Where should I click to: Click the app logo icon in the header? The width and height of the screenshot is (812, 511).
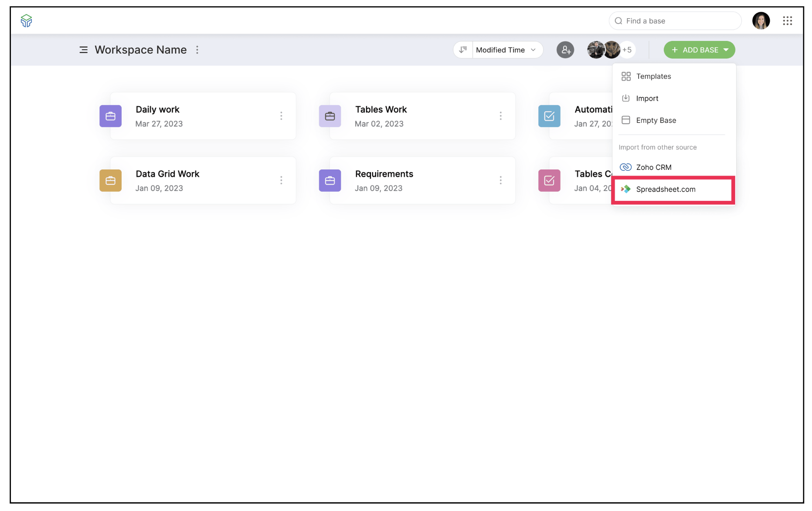26,20
